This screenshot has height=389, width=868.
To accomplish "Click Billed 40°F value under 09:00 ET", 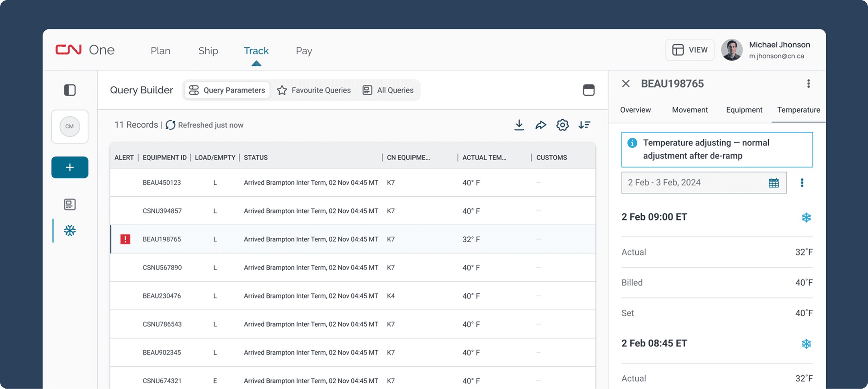I will tap(804, 283).
